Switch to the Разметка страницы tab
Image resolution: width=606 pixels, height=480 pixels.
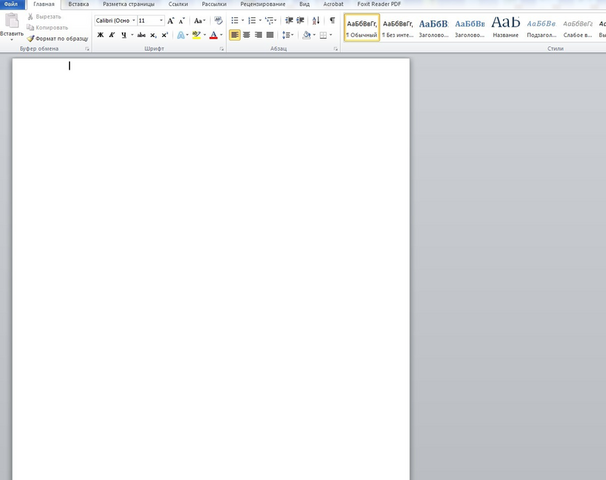click(128, 4)
